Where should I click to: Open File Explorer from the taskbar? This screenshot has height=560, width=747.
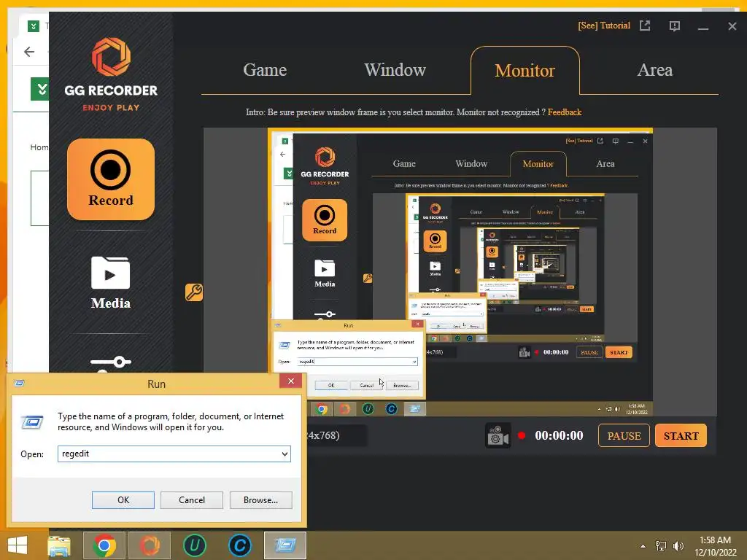59,545
